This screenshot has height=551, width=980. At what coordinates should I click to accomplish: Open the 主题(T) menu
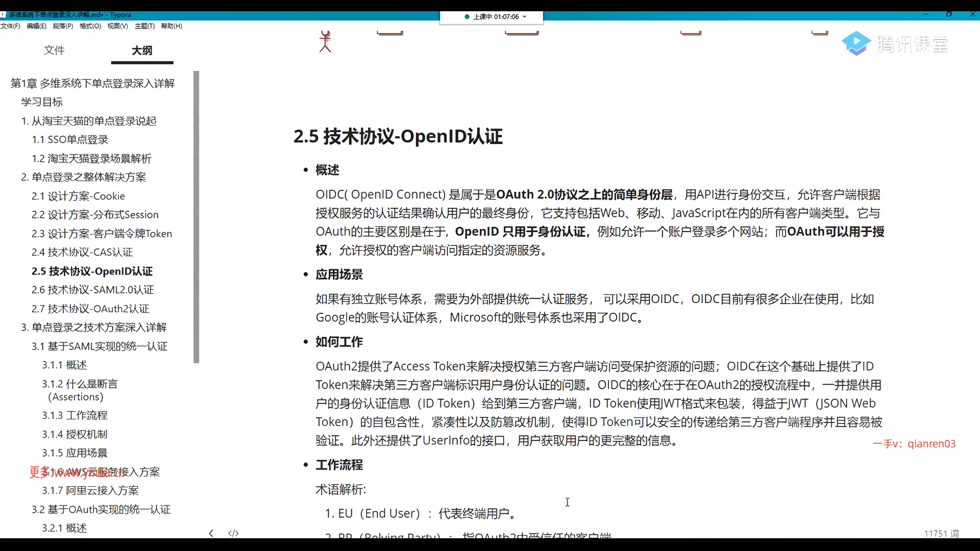(x=144, y=26)
